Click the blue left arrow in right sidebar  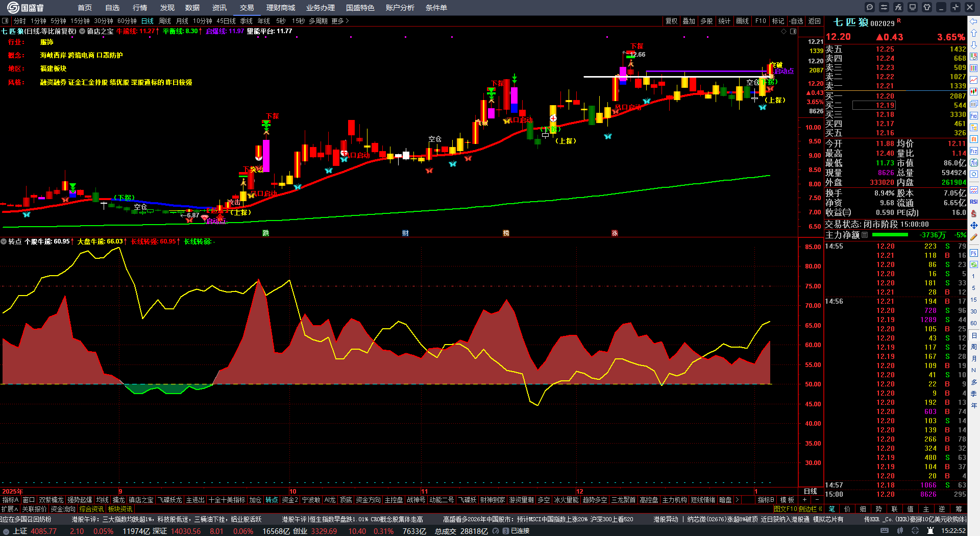click(974, 21)
